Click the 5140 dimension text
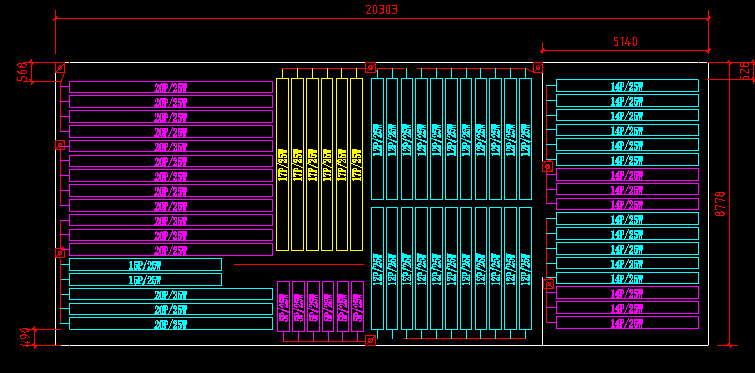 tap(625, 42)
